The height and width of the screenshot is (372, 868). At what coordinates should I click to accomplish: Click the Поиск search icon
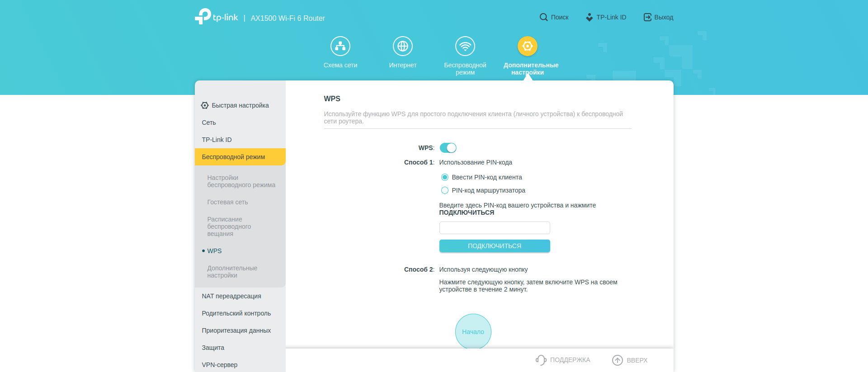tap(543, 17)
